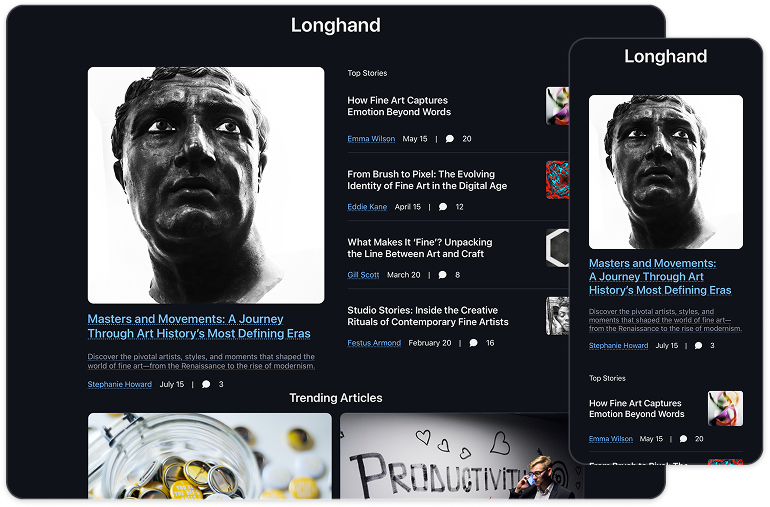Open How Fine Art Captures Emotion story in desktop view
The height and width of the screenshot is (507, 770).
[x=399, y=106]
